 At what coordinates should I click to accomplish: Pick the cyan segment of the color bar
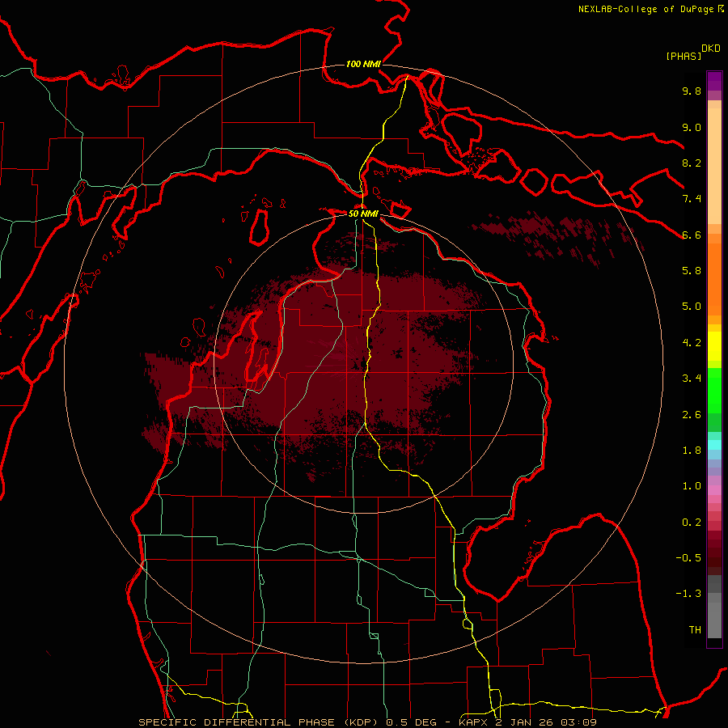point(714,444)
